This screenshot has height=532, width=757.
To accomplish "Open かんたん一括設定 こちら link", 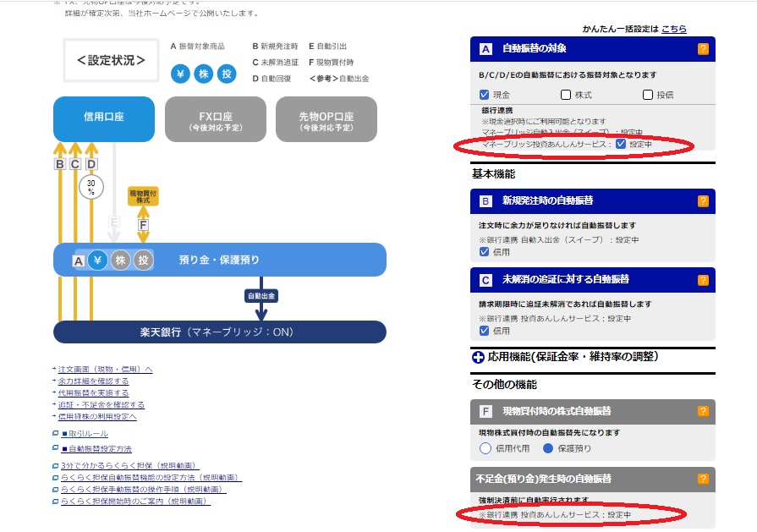I will (674, 29).
